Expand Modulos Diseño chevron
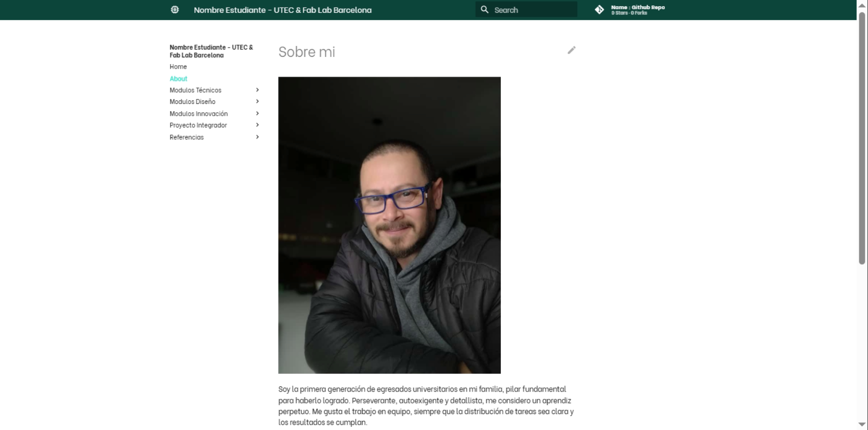This screenshot has width=868, height=430. pyautogui.click(x=257, y=102)
